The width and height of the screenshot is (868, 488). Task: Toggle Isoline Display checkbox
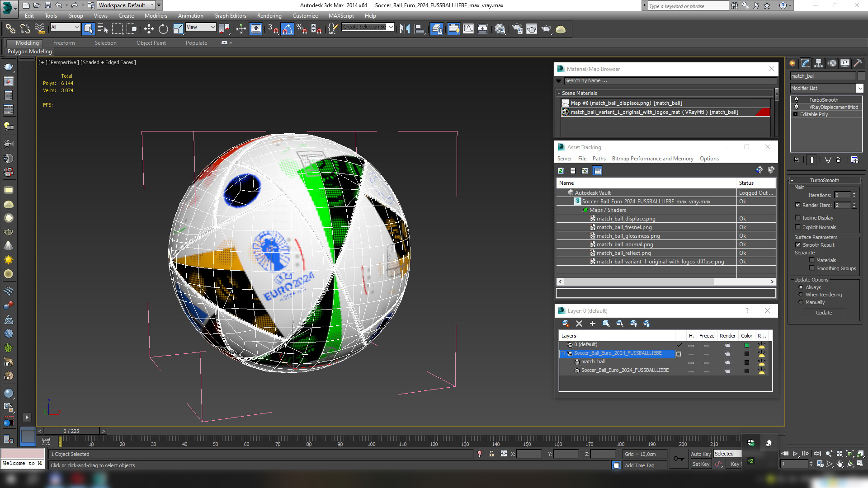point(798,218)
